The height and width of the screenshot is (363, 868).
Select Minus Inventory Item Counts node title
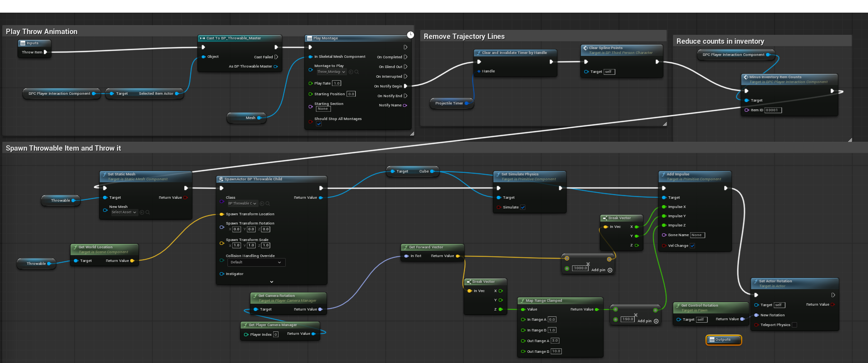[x=775, y=77]
